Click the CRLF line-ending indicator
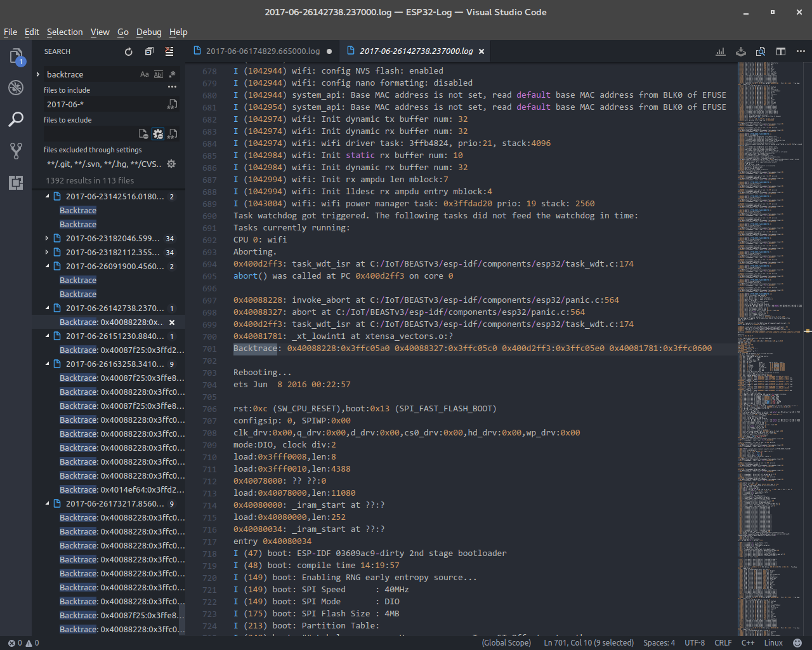Viewport: 812px width, 650px height. 723,642
